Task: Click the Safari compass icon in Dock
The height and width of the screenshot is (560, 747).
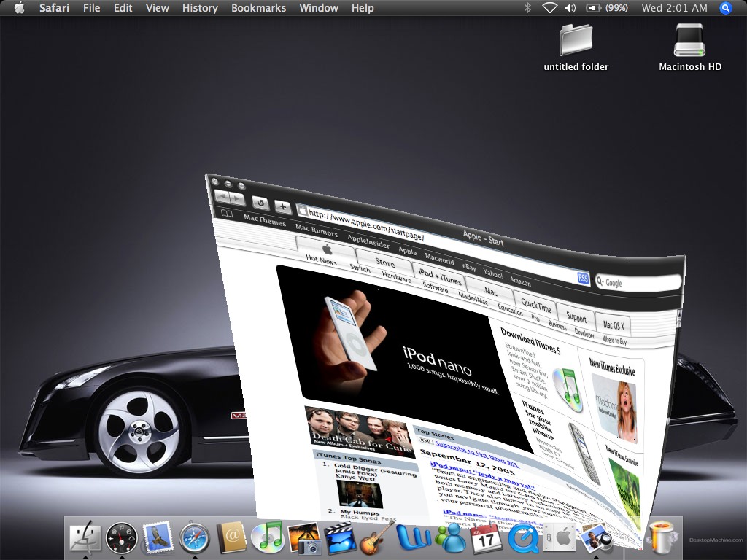Action: click(x=194, y=538)
